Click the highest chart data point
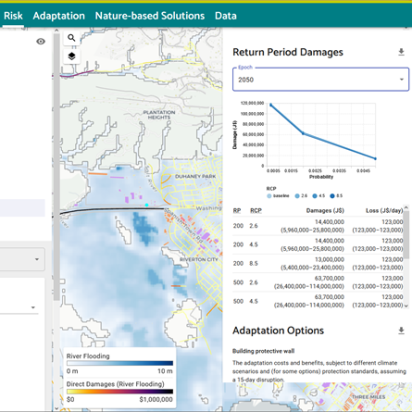 [x=271, y=105]
